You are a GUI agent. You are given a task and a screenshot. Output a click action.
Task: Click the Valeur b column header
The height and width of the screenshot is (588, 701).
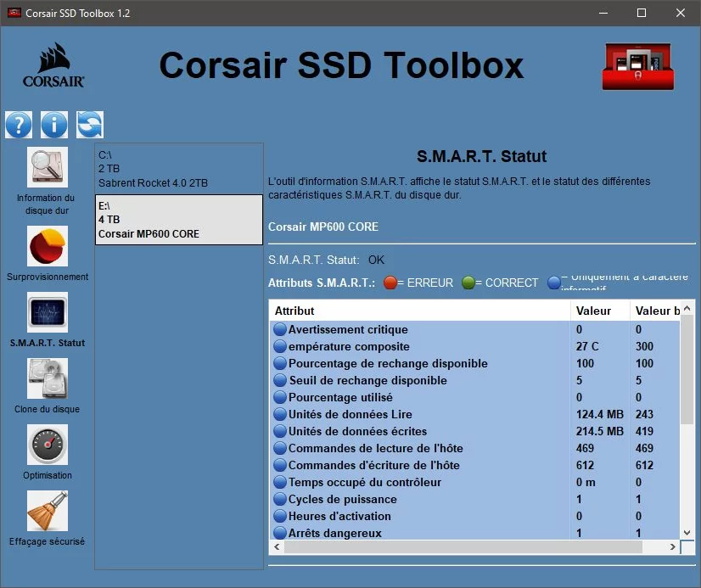[655, 311]
